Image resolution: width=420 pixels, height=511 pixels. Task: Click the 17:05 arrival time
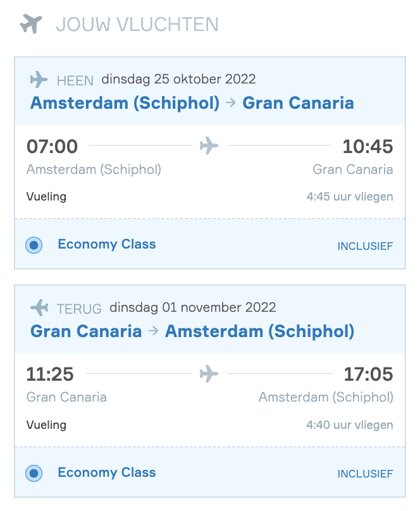point(369,374)
